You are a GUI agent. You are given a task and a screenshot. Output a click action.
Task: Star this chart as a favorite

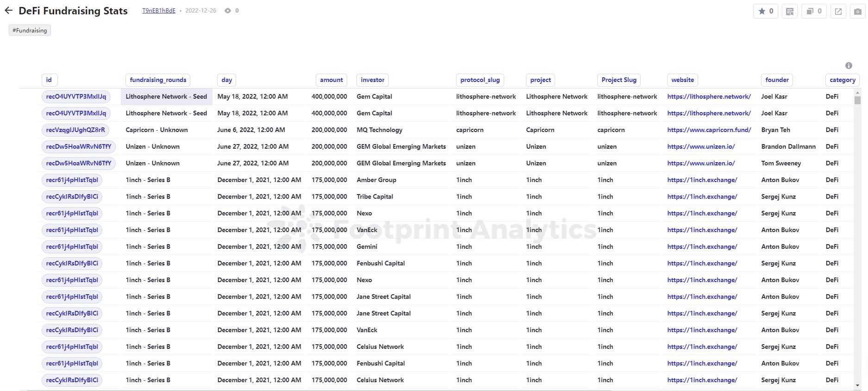tap(766, 11)
